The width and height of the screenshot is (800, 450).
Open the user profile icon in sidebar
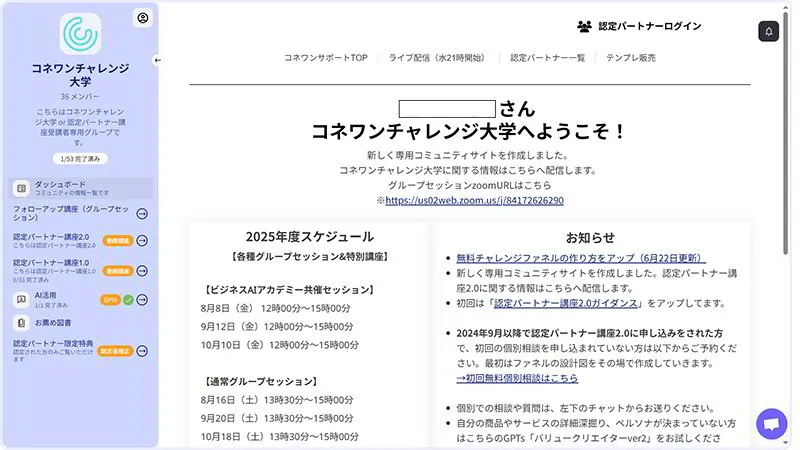pyautogui.click(x=142, y=18)
